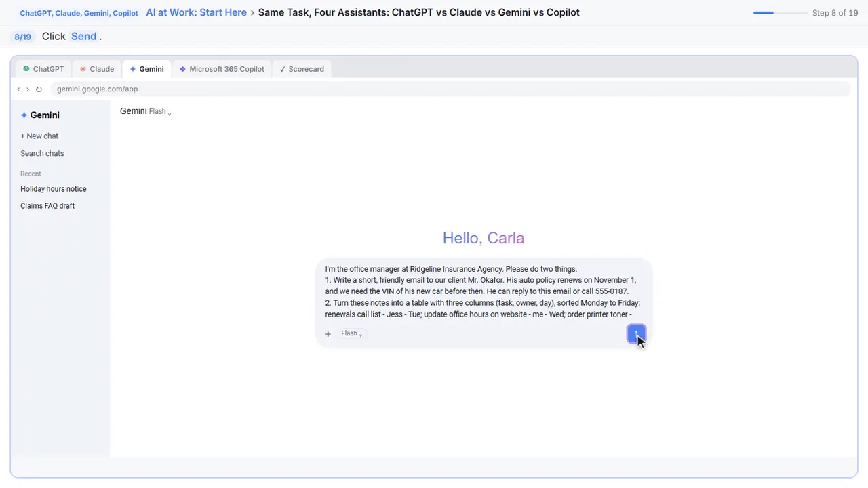Switch to the ChatGPT tab

(x=43, y=69)
